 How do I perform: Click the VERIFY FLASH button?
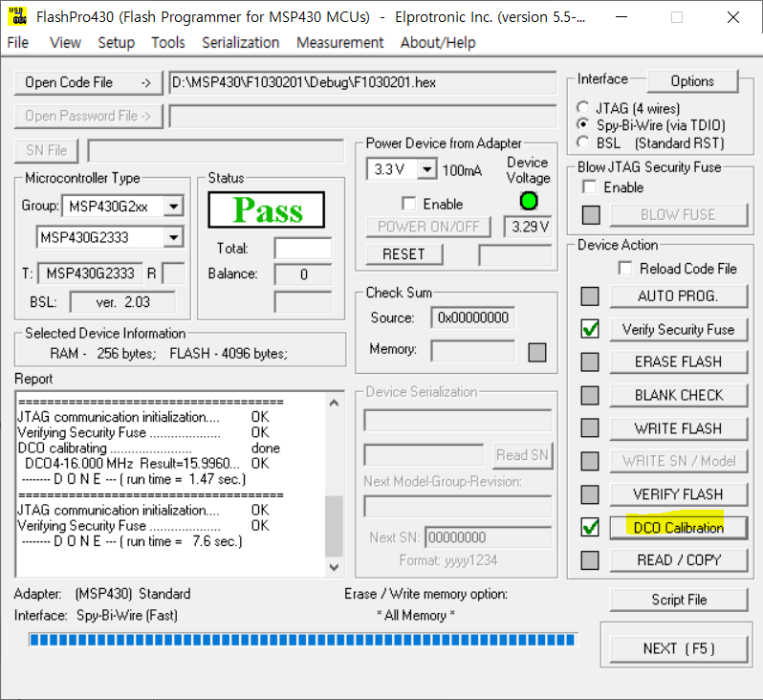pos(678,494)
